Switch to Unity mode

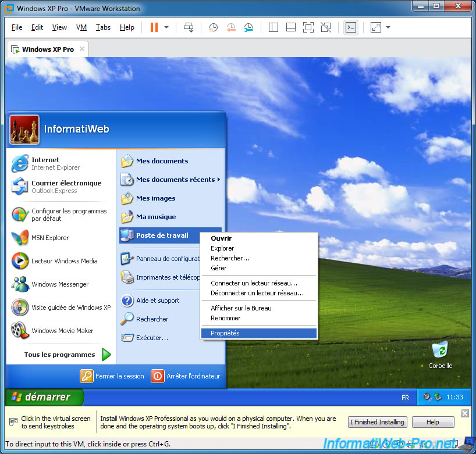coord(326,27)
